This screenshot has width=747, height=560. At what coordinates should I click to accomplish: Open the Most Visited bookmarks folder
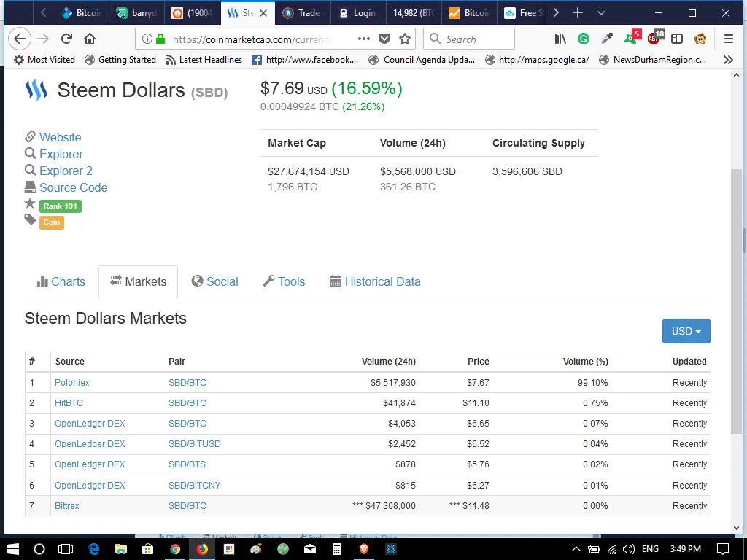[44, 60]
